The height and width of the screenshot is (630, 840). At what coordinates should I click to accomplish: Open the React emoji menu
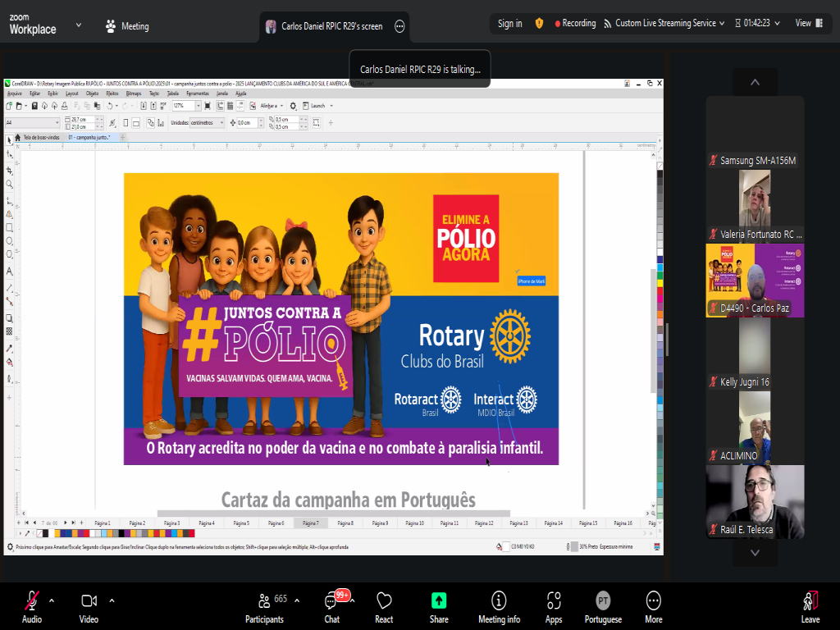click(384, 605)
